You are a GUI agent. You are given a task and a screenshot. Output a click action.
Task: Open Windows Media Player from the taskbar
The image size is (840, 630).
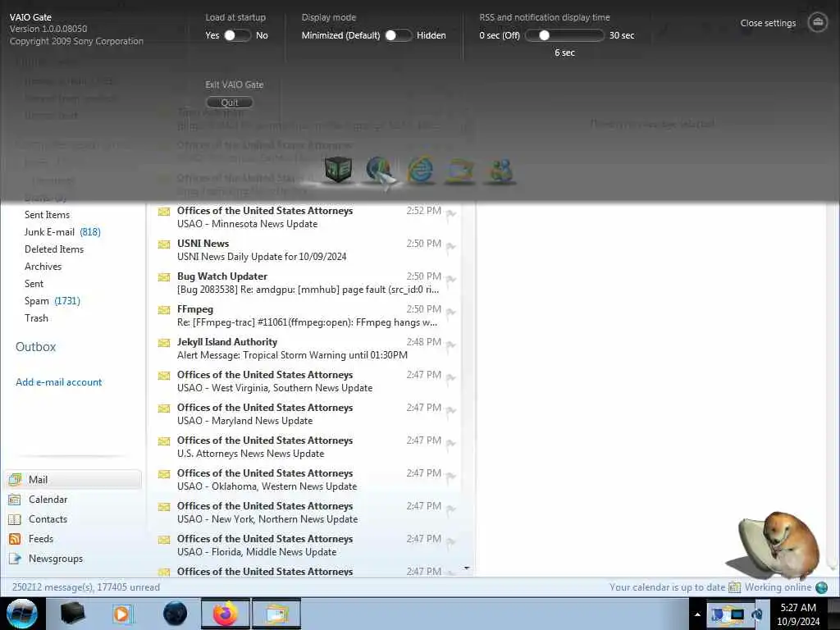pyautogui.click(x=123, y=614)
